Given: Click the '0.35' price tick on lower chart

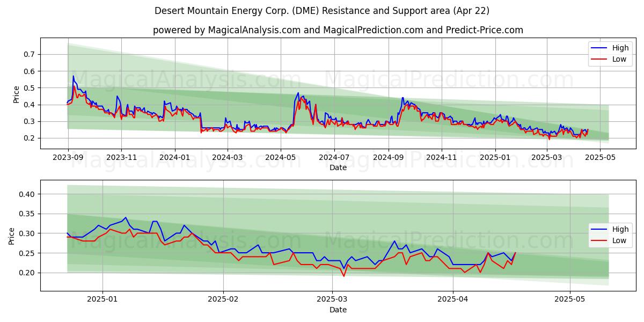Looking at the screenshot, I should [27, 214].
